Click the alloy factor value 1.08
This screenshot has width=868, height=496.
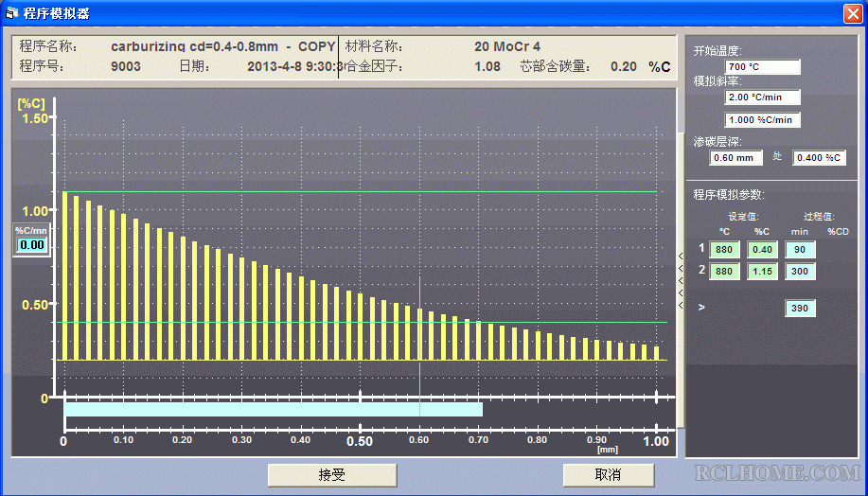coord(487,66)
